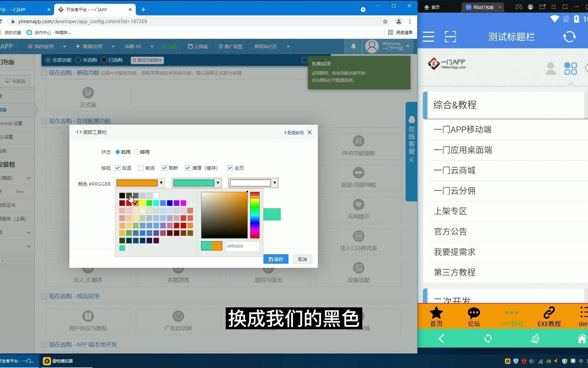Screen dimensions: 588x368
Task: Tap the scan QR icon in the emulator
Action: tap(450, 36)
